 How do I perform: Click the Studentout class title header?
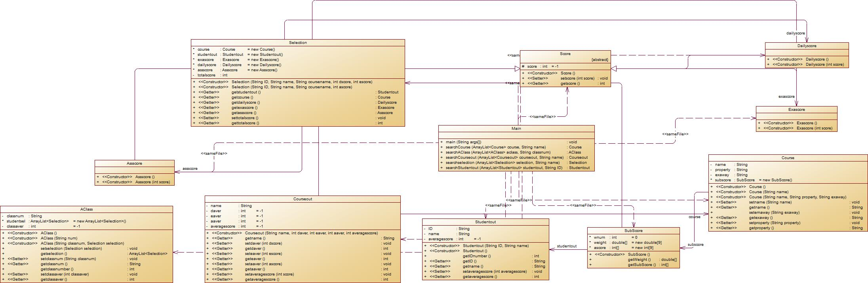pos(485,222)
